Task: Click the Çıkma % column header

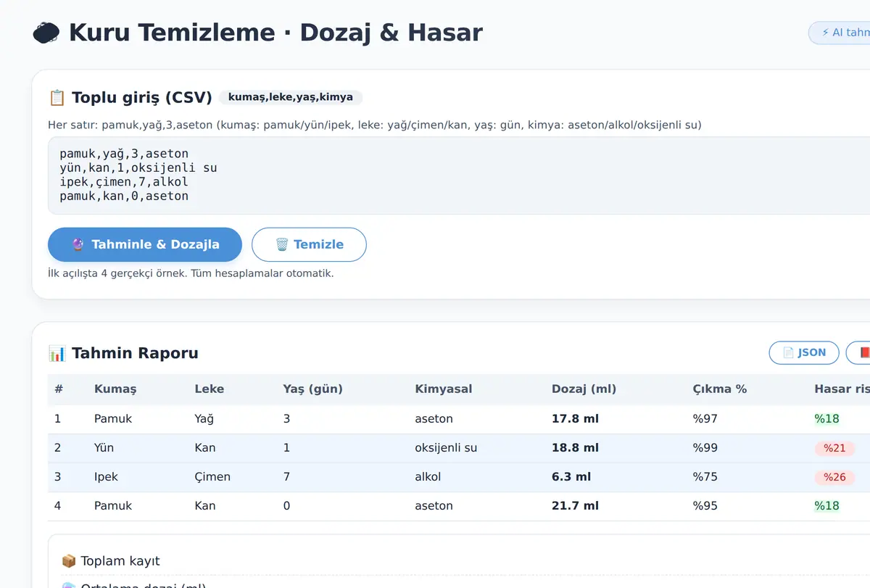Action: (719, 389)
